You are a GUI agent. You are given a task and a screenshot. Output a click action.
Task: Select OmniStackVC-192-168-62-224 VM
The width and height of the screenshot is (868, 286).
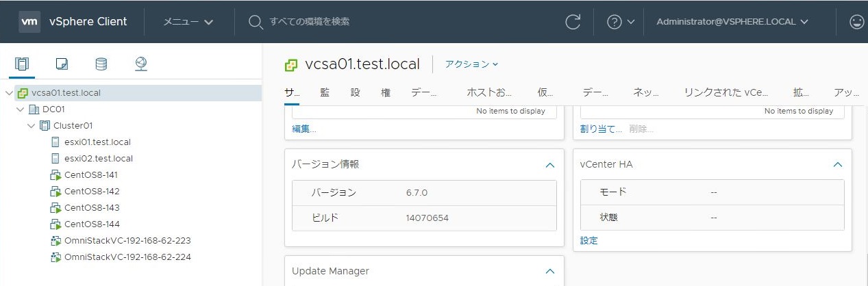(x=127, y=257)
